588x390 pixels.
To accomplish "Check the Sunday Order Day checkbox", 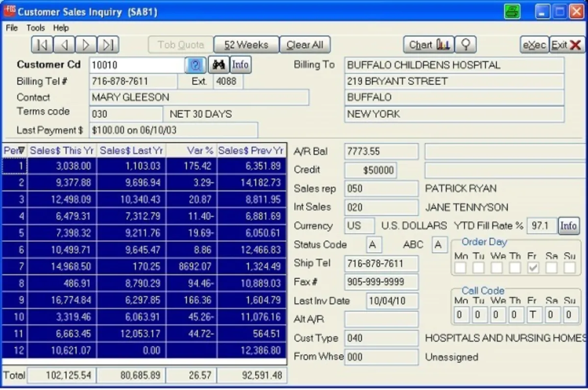I will point(569,268).
